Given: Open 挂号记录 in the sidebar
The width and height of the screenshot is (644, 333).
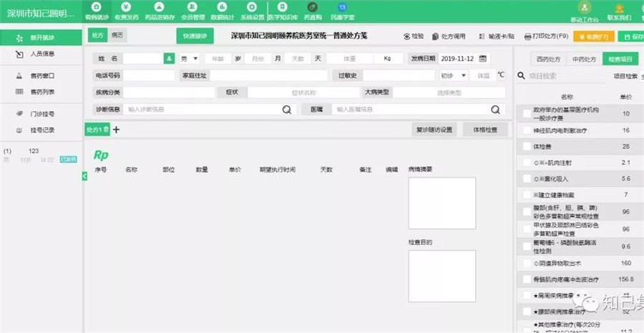Looking at the screenshot, I should pyautogui.click(x=41, y=130).
